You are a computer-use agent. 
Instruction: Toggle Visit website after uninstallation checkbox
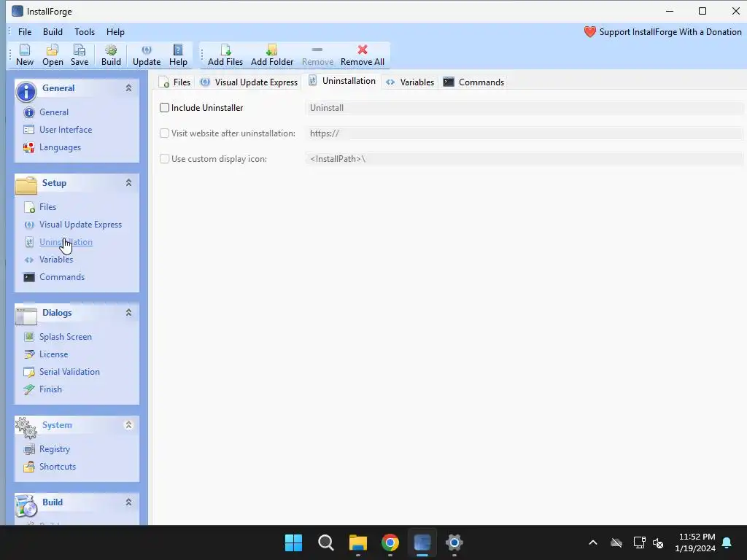[164, 133]
